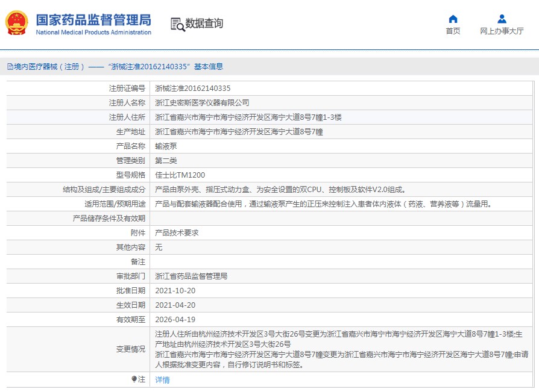Open the 数据查询 search icon
The height and width of the screenshot is (392, 539).
coord(178,24)
